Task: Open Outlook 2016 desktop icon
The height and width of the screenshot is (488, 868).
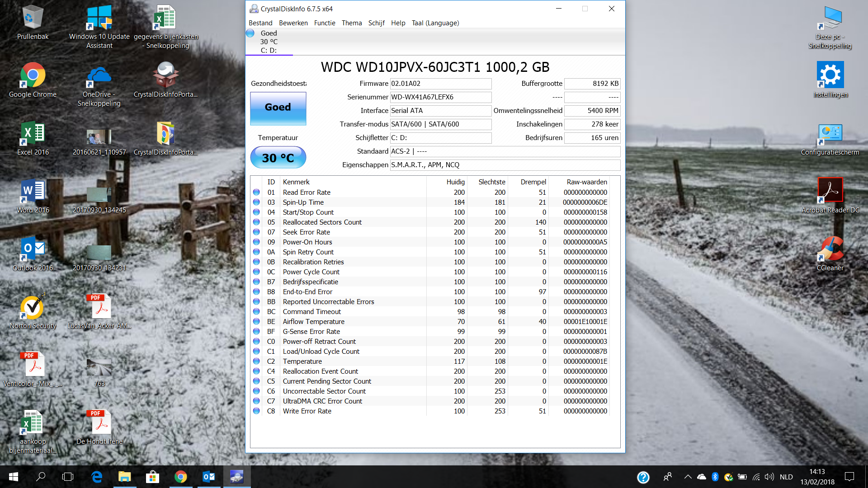Action: (x=33, y=254)
